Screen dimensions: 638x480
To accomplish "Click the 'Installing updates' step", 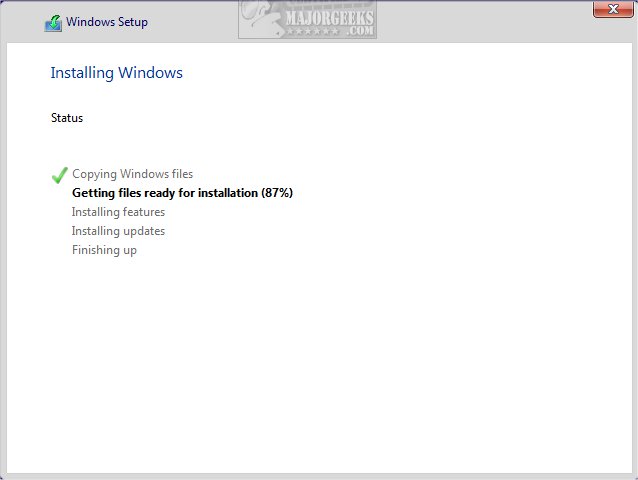I will pyautogui.click(x=118, y=231).
